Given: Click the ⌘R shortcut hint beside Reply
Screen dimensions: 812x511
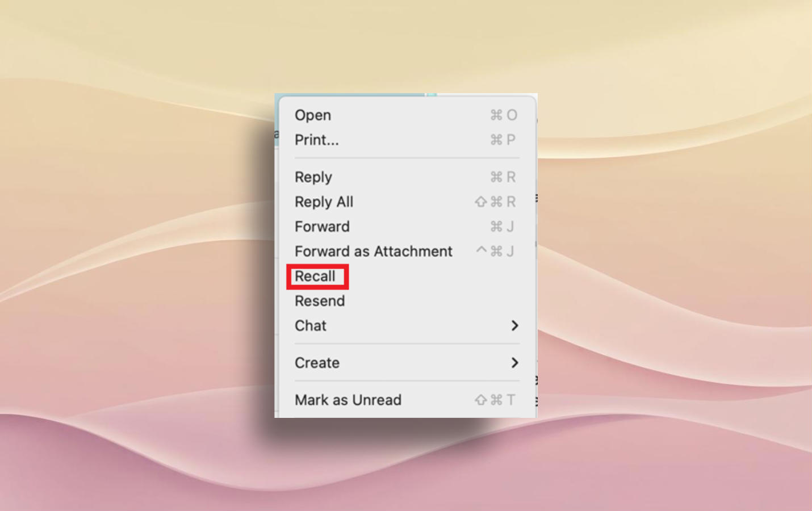Looking at the screenshot, I should 503,177.
